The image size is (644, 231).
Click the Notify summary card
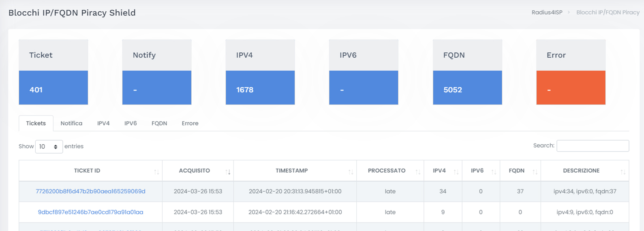point(157,72)
